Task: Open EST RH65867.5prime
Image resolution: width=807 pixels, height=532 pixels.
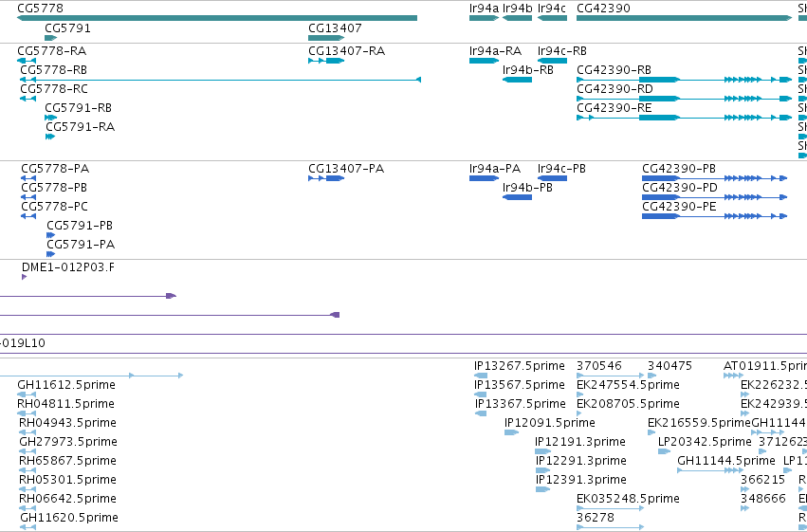Action: pos(28,470)
